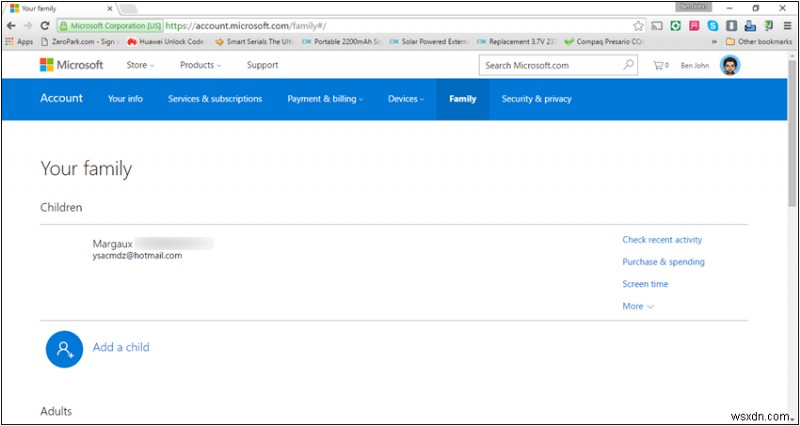The width and height of the screenshot is (800, 426).
Task: Expand the Payment & billing menu
Action: [x=325, y=99]
